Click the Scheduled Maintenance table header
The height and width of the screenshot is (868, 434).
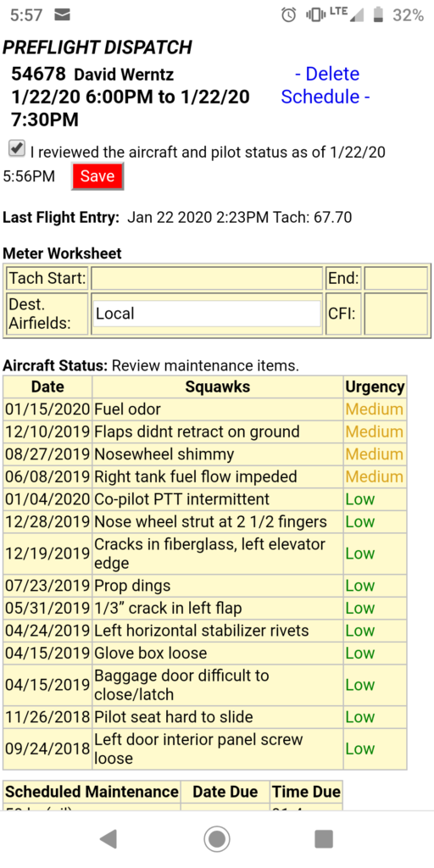(92, 793)
